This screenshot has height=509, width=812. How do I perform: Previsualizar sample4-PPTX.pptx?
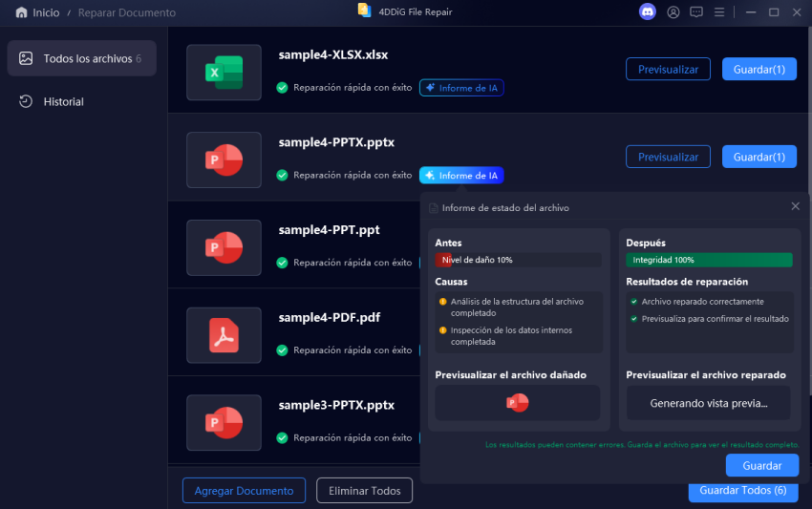(668, 157)
